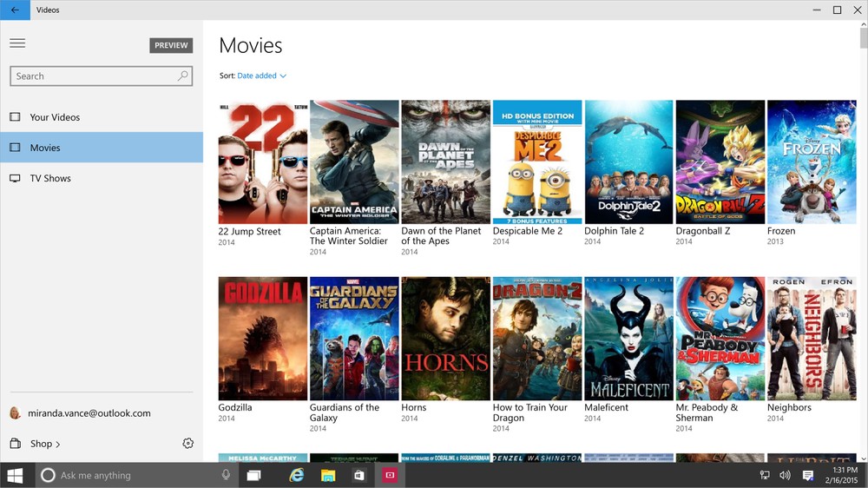Open File Explorer from taskbar
This screenshot has width=868, height=488.
tap(328, 475)
